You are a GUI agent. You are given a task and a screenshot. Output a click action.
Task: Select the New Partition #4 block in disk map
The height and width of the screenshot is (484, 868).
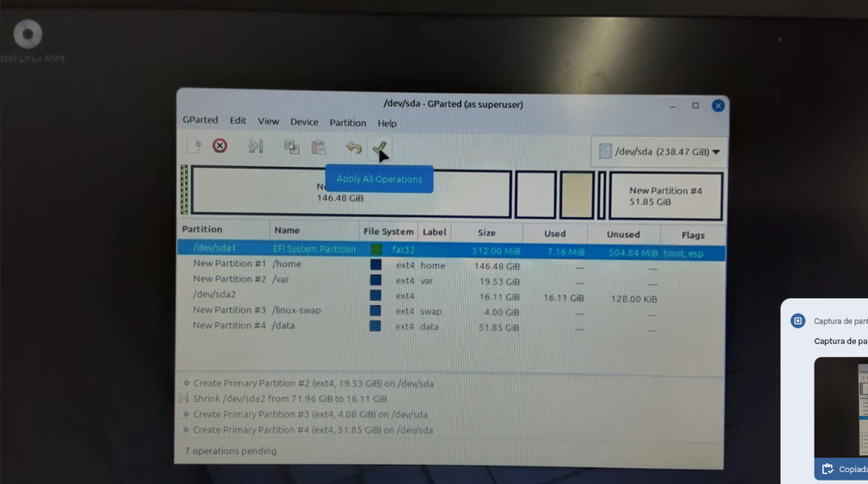[x=665, y=197]
